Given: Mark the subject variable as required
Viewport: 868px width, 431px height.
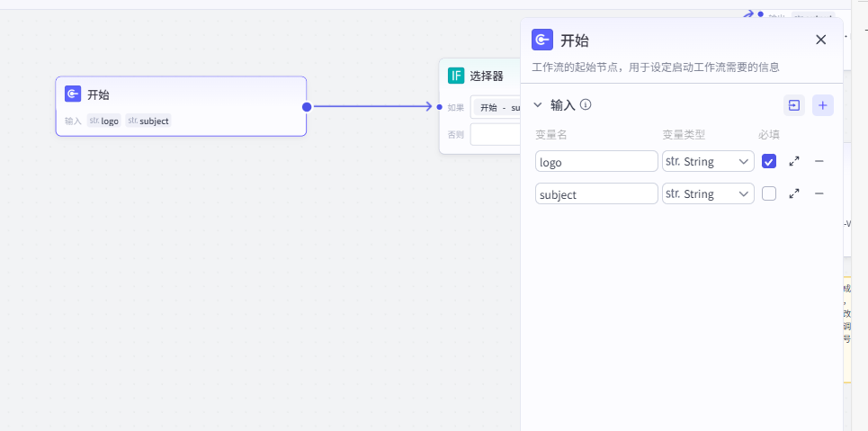Looking at the screenshot, I should [x=769, y=193].
